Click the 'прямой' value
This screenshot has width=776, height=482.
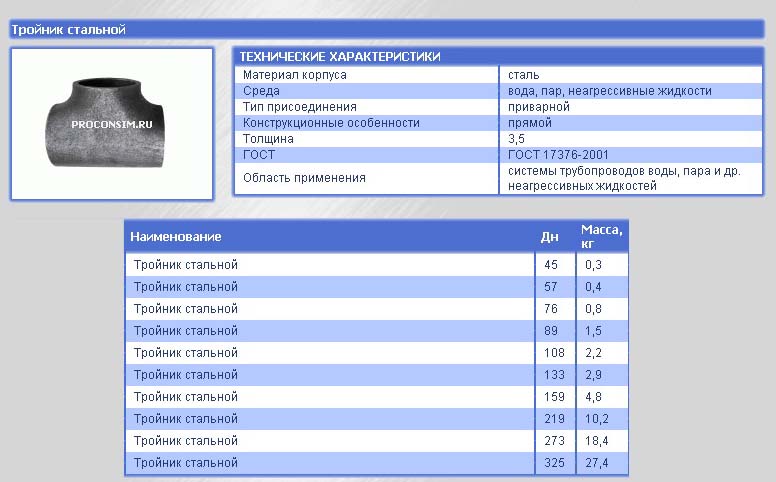click(530, 123)
